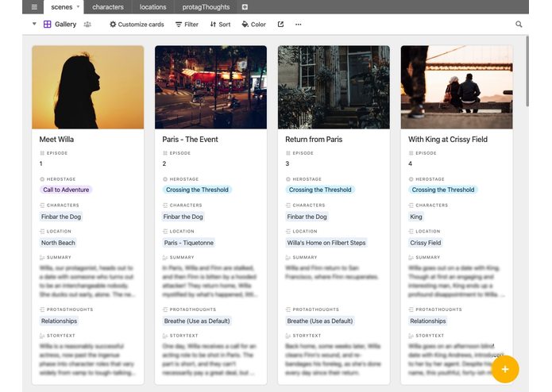Open the Filter options
The image size is (552, 392).
tap(187, 25)
